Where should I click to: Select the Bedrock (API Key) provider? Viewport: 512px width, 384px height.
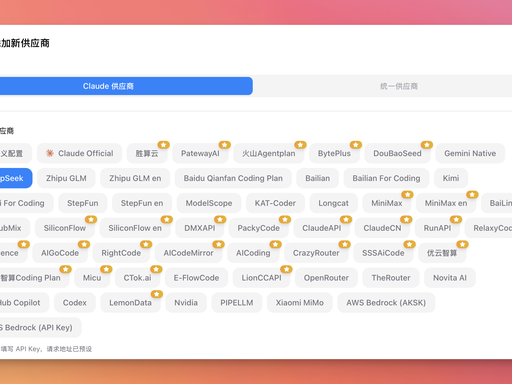click(40, 328)
